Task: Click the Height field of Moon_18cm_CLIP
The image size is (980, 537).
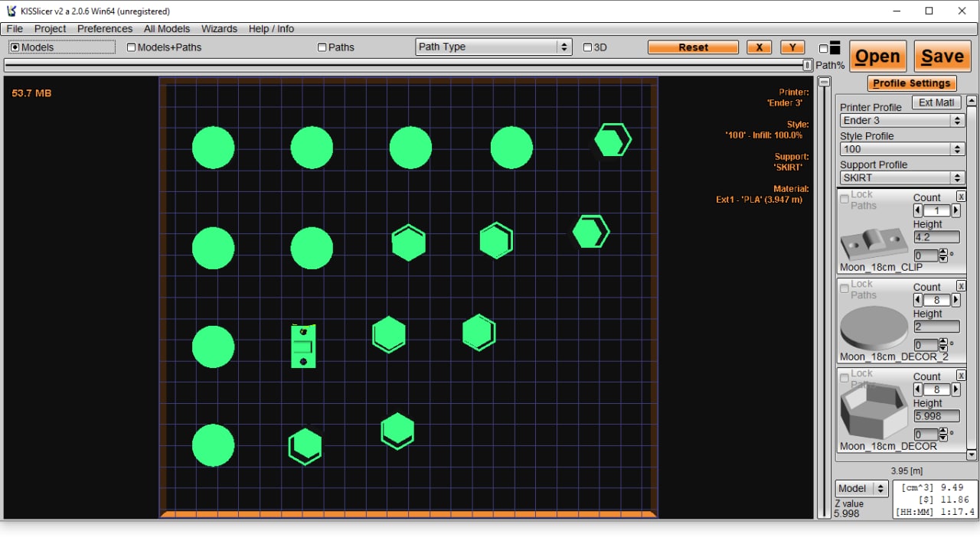Action: click(x=936, y=237)
